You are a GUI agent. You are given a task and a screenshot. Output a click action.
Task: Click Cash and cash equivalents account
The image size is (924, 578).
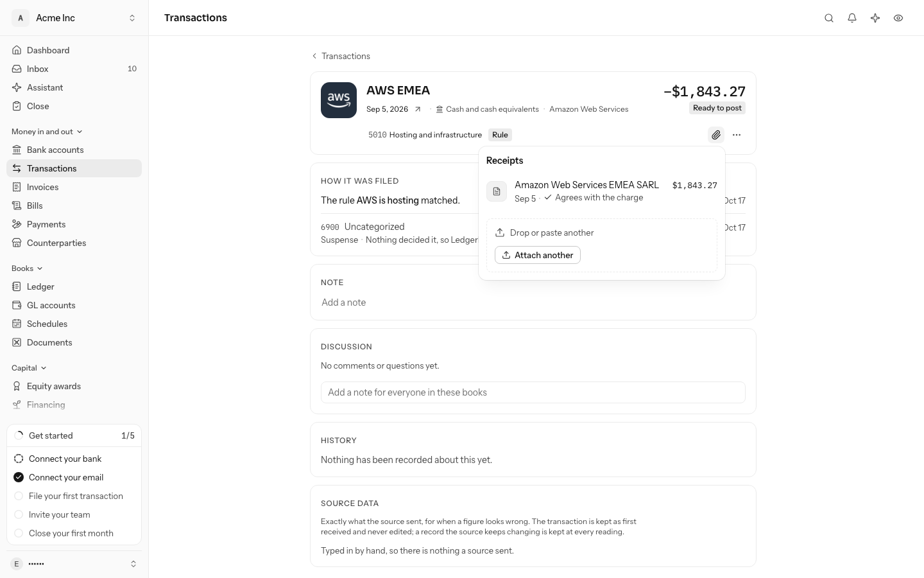[487, 109]
